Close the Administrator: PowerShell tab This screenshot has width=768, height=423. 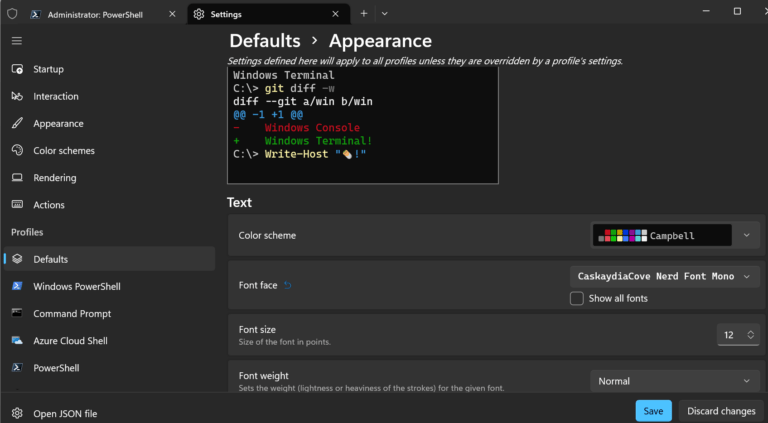pyautogui.click(x=172, y=14)
